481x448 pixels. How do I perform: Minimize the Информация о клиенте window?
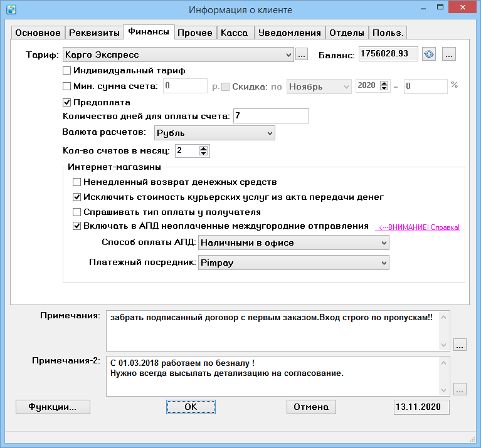click(x=424, y=8)
